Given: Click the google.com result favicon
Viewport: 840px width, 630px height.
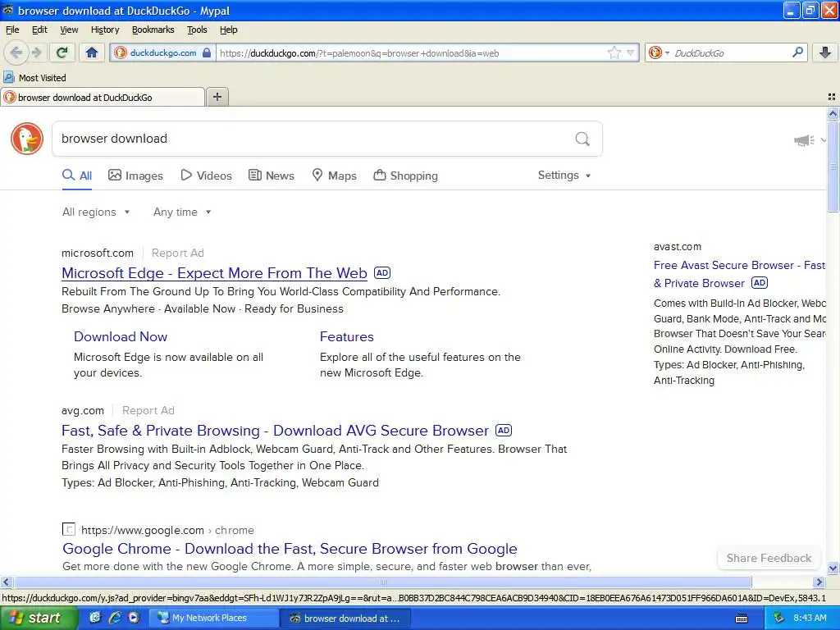Looking at the screenshot, I should [69, 530].
